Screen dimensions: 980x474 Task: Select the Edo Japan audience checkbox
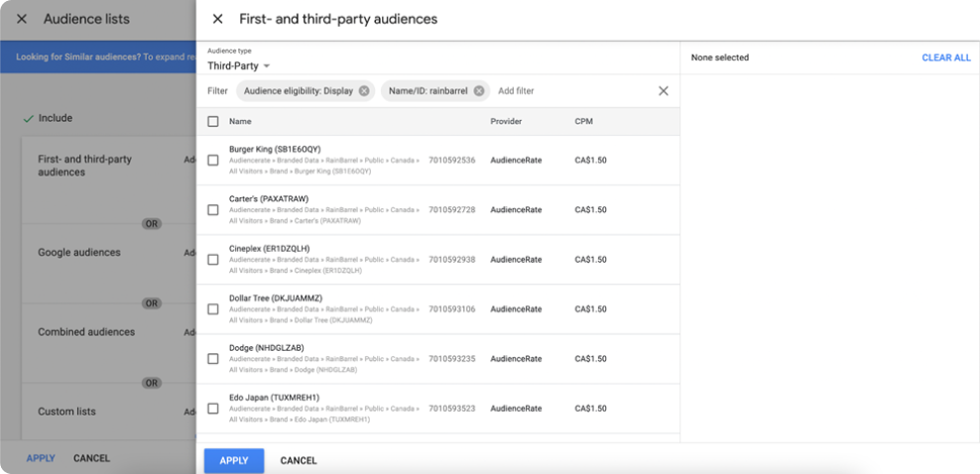(x=213, y=409)
